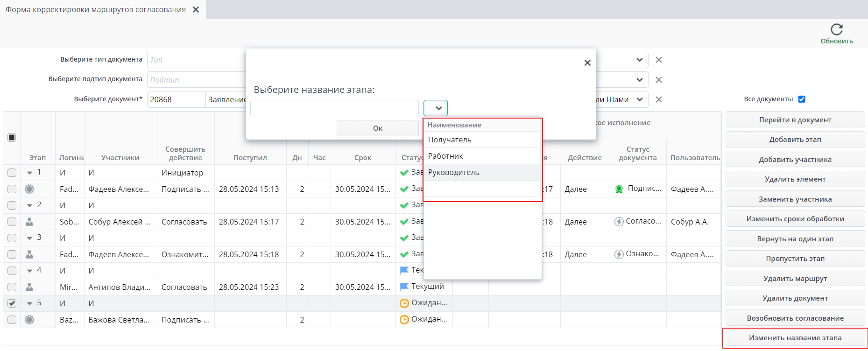This screenshot has width=868, height=351.
Task: Click Ознако... document status icon
Action: point(619,254)
